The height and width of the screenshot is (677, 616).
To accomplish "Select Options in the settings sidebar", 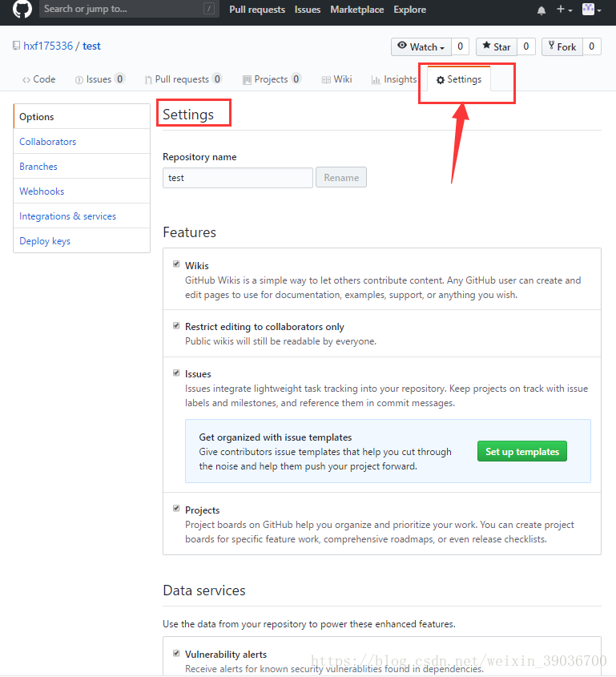I will 82,117.
